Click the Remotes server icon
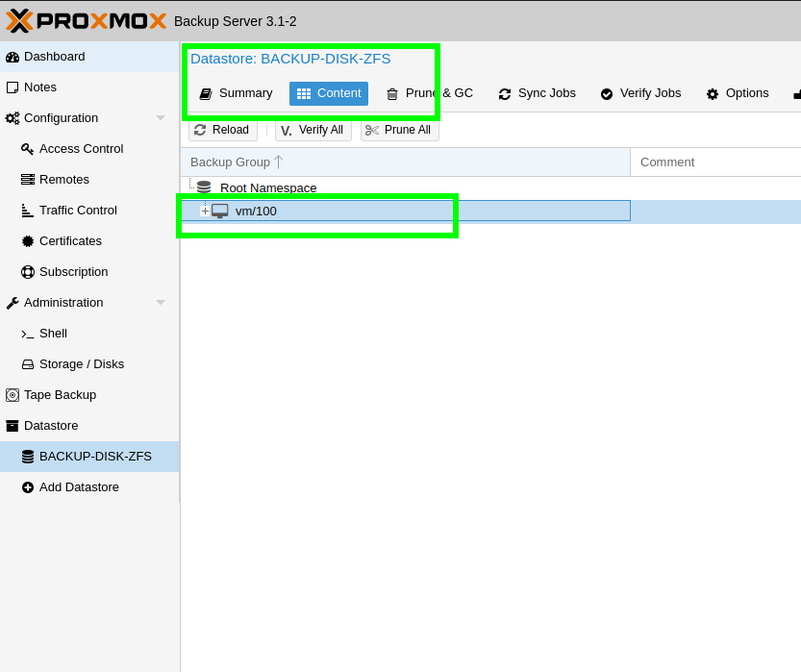The image size is (801, 672). [x=28, y=180]
